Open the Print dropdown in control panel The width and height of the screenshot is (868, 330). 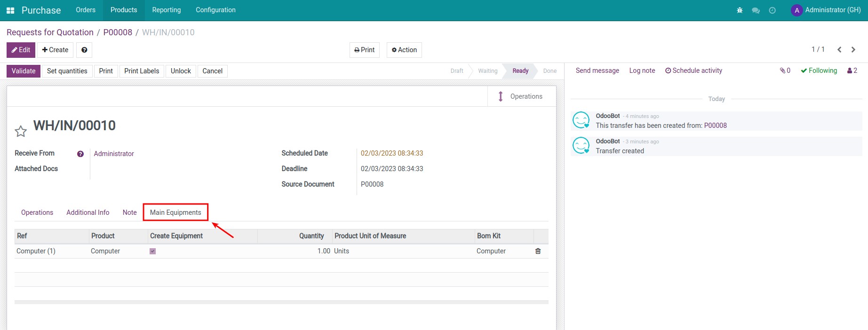(x=364, y=50)
